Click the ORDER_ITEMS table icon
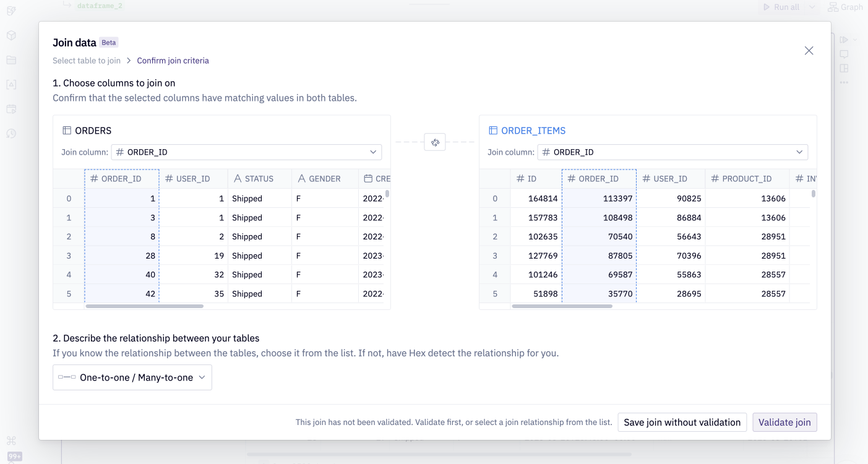868x464 pixels. point(492,130)
